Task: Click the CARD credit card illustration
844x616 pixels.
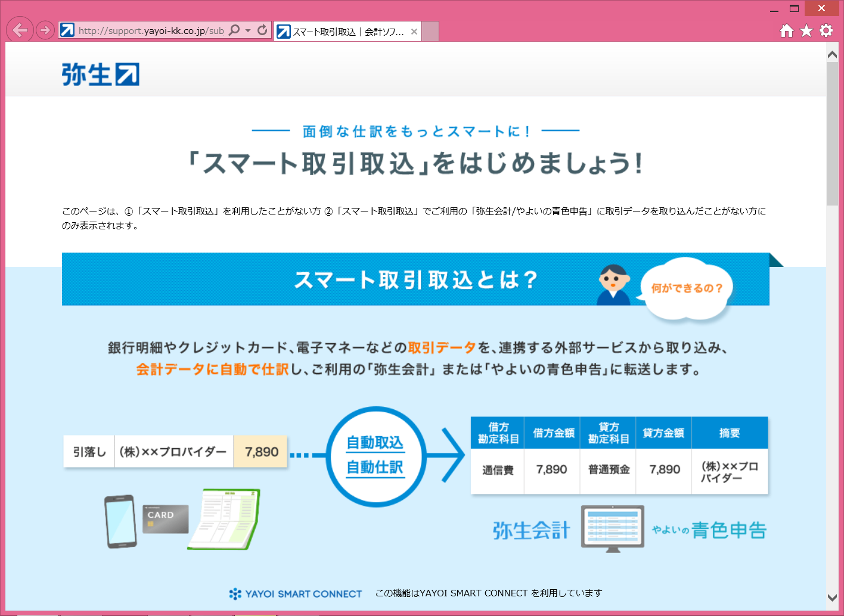Action: pyautogui.click(x=166, y=519)
